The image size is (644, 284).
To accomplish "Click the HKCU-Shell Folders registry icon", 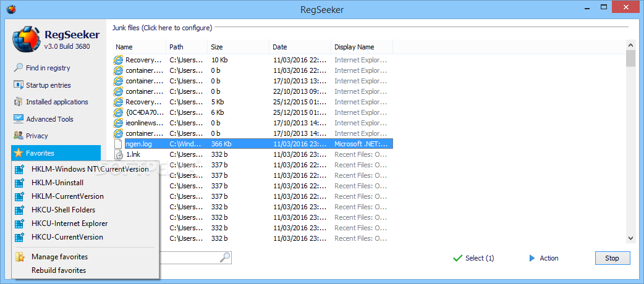I will point(20,210).
